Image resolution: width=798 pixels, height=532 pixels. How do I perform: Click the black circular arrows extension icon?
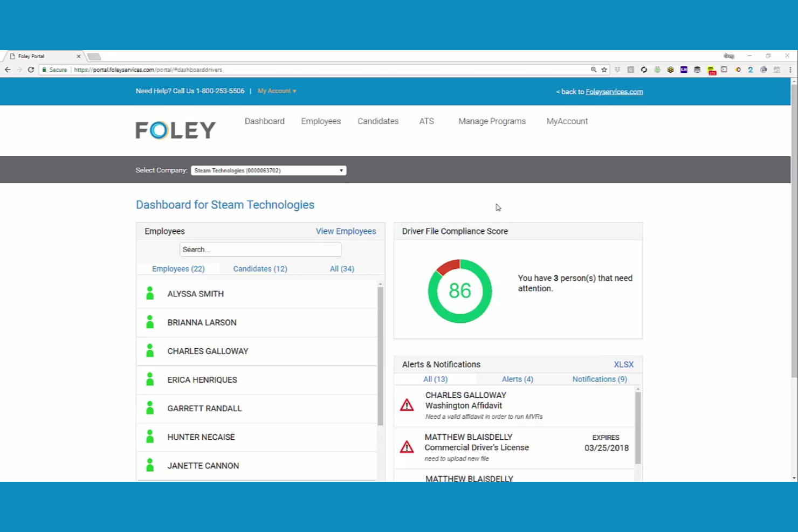644,70
